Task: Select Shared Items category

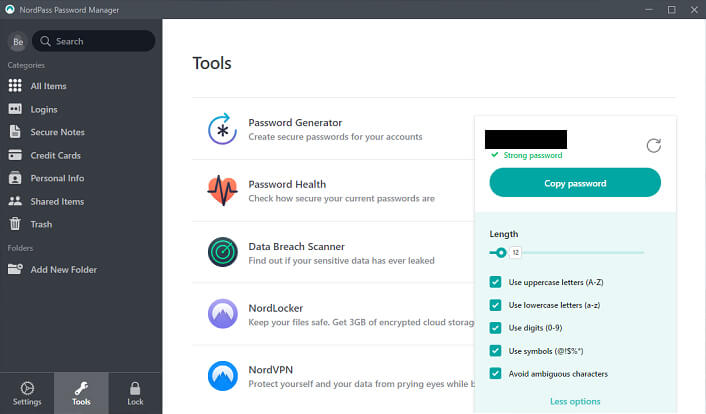Action: coord(57,201)
